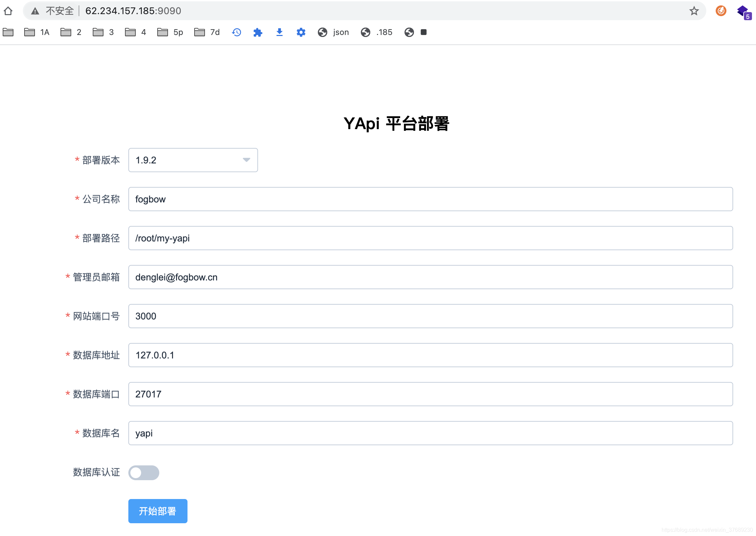Open the 7d bookmark folder
Viewport: 756px width, 536px height.
207,32
